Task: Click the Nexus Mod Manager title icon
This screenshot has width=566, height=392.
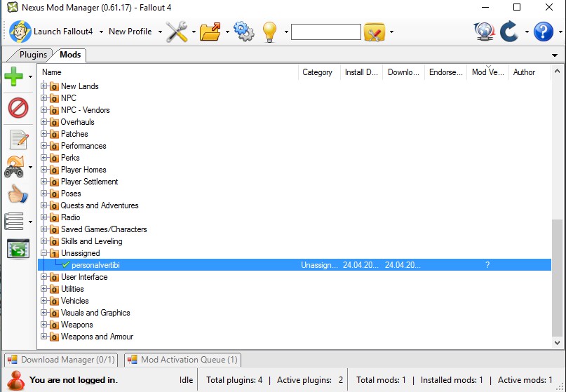Action: (12, 7)
